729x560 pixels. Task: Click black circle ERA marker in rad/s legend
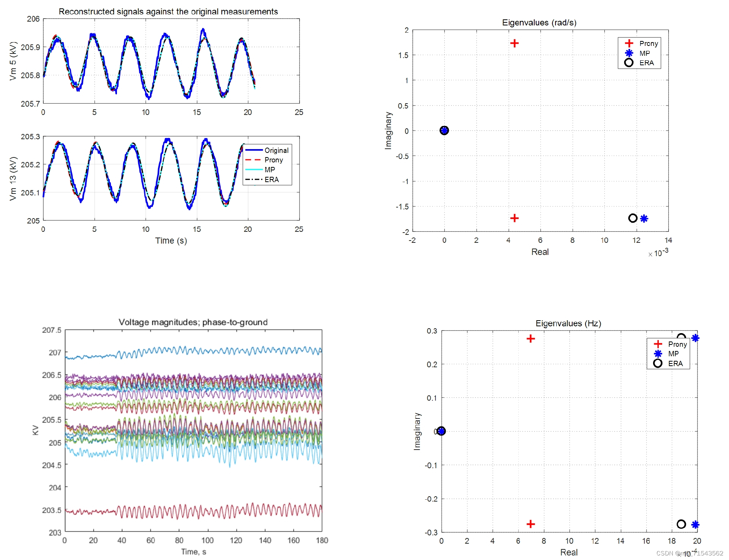[x=629, y=63]
